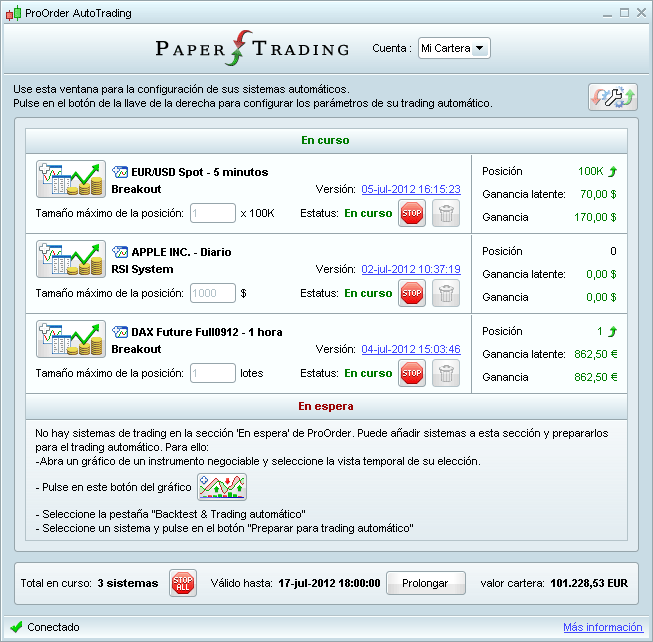Open DAX Future system large chart icon
The height and width of the screenshot is (642, 653).
click(71, 339)
